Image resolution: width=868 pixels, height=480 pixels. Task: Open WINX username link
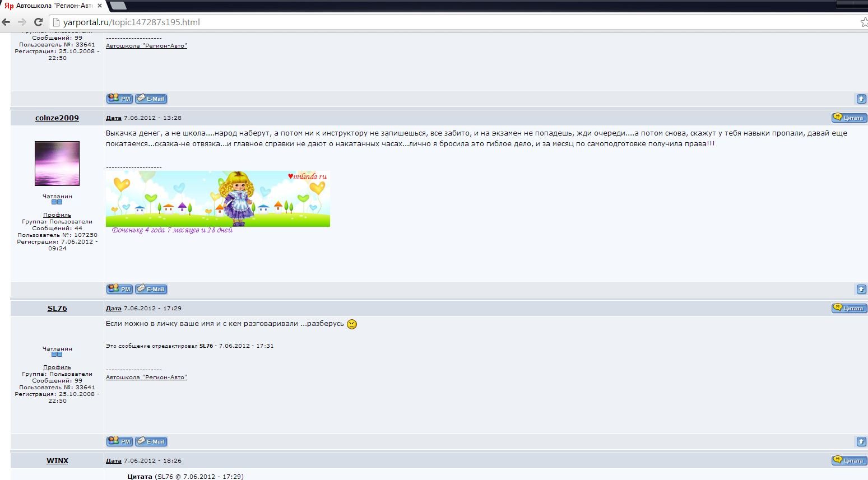point(57,460)
